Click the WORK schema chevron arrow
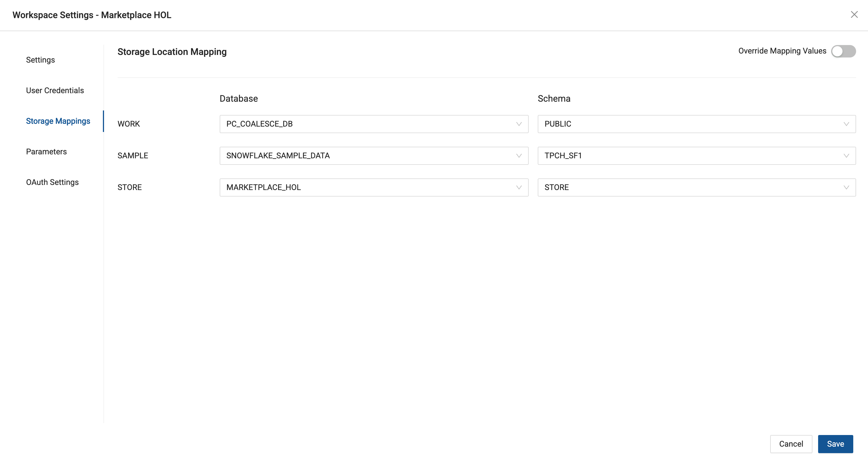Viewport: 868px width, 469px height. (846, 124)
